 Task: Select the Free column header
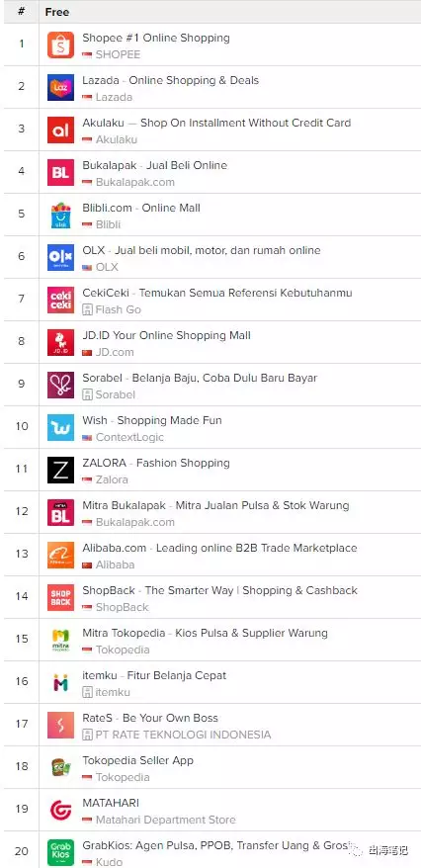coord(57,12)
